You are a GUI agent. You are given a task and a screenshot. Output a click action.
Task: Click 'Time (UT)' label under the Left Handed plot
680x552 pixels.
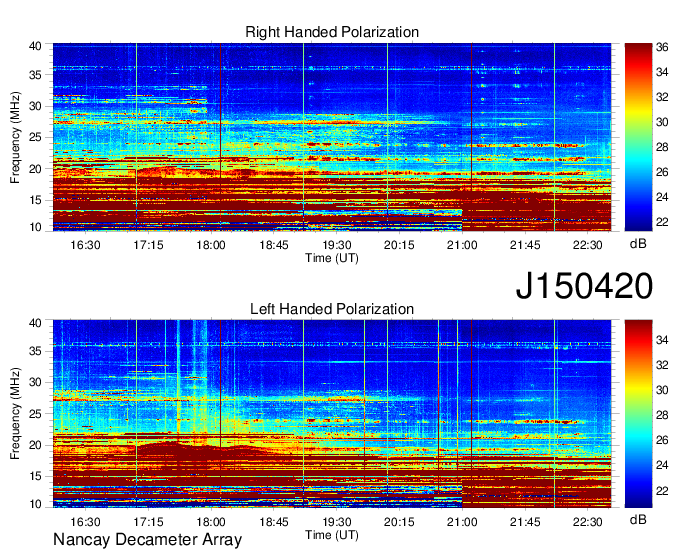pos(332,535)
